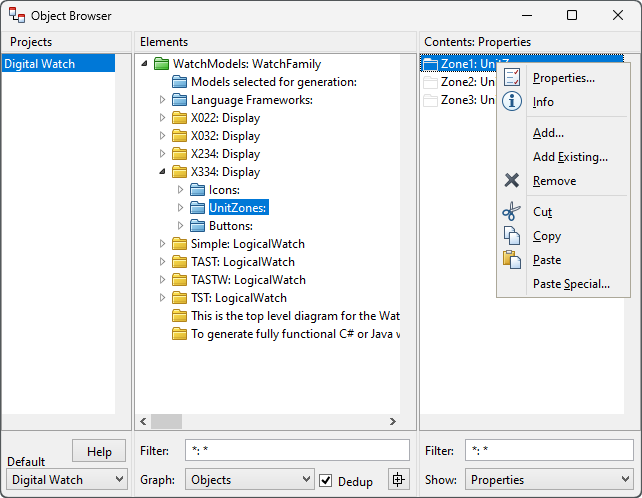642x498 pixels.
Task: Click the Properties icon in context menu
Action: [512, 78]
